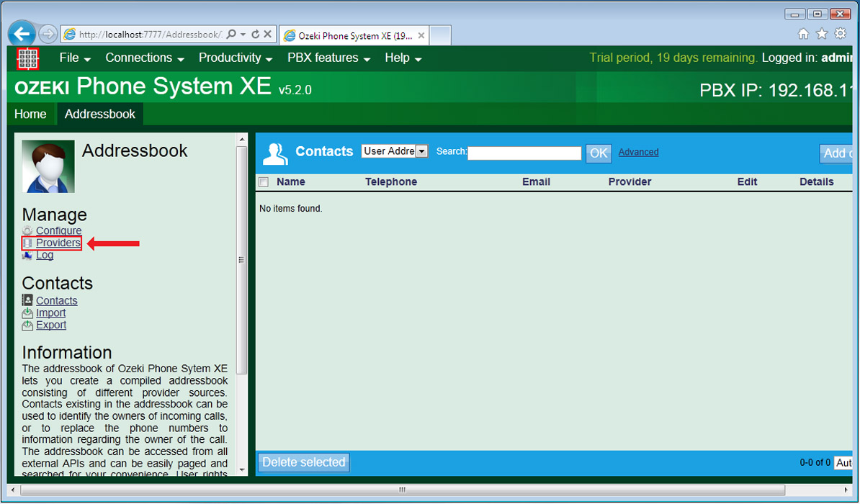This screenshot has height=504, width=860.
Task: Open a new browser tab
Action: pos(440,36)
